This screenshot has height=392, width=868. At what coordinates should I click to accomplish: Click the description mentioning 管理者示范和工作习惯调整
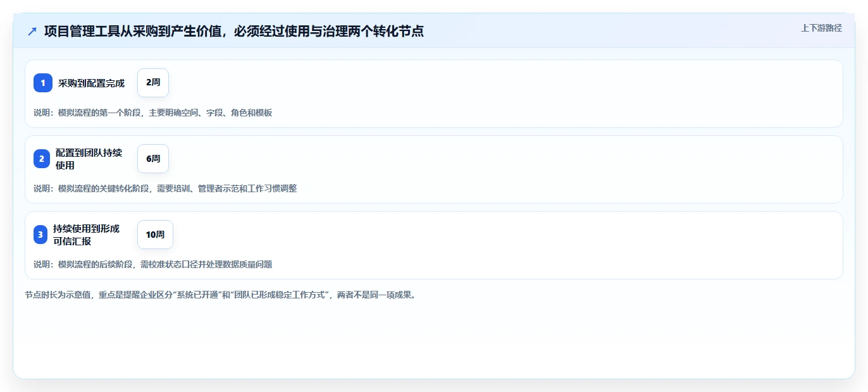coord(165,188)
